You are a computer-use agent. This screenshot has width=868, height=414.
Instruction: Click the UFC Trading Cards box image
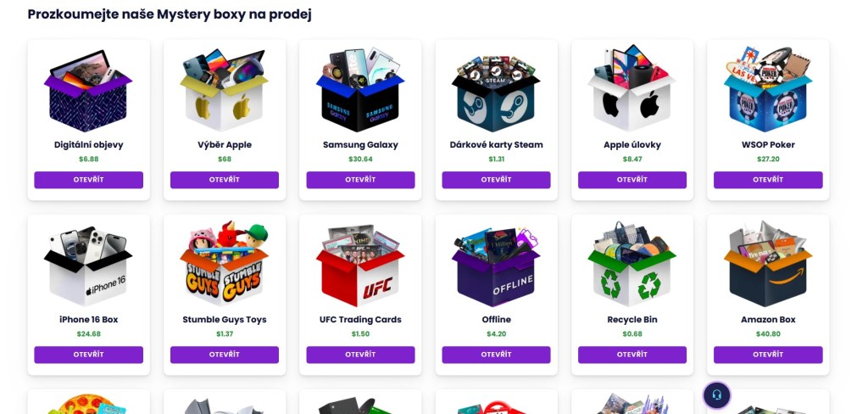[x=360, y=266]
